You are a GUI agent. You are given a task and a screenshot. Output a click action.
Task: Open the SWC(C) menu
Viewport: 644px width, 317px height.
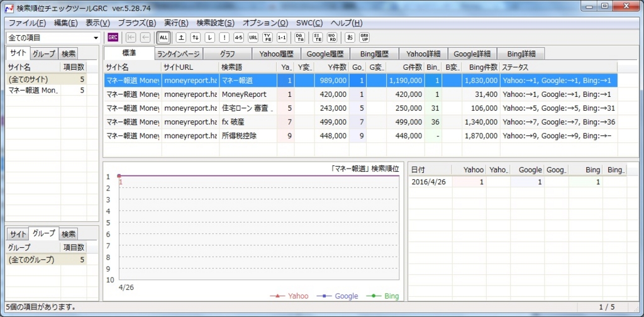309,23
